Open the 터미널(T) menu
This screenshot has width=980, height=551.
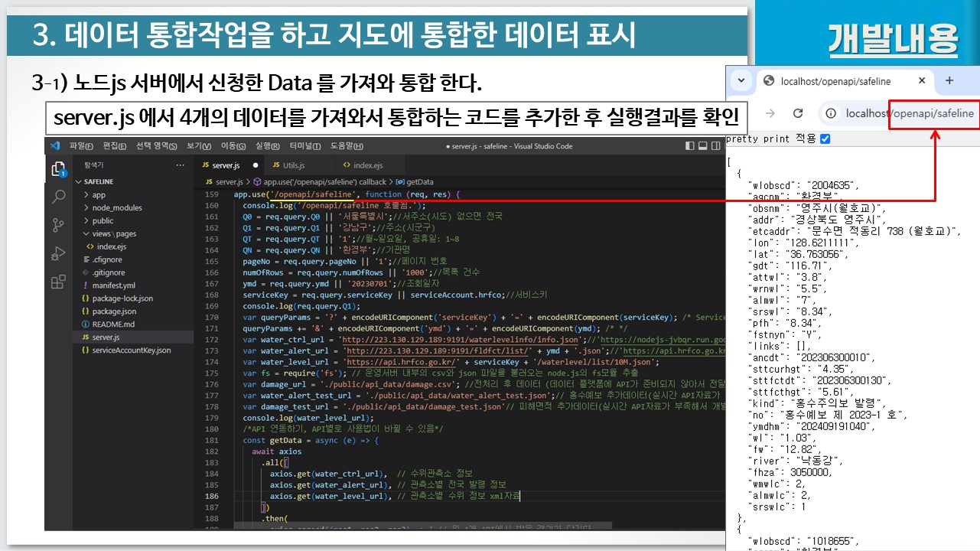pyautogui.click(x=305, y=146)
